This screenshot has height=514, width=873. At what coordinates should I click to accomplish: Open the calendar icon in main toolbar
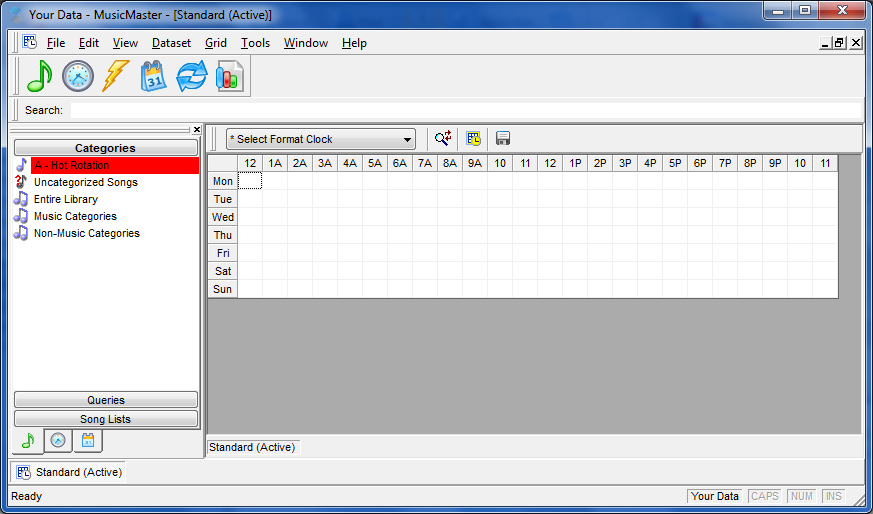(x=154, y=76)
